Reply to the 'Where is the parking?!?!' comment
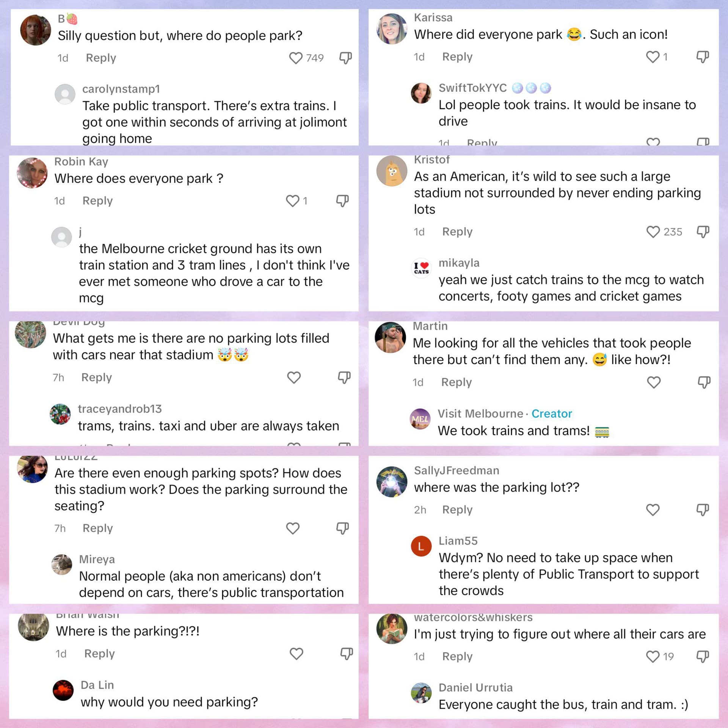Image resolution: width=728 pixels, height=728 pixels. pos(99,654)
